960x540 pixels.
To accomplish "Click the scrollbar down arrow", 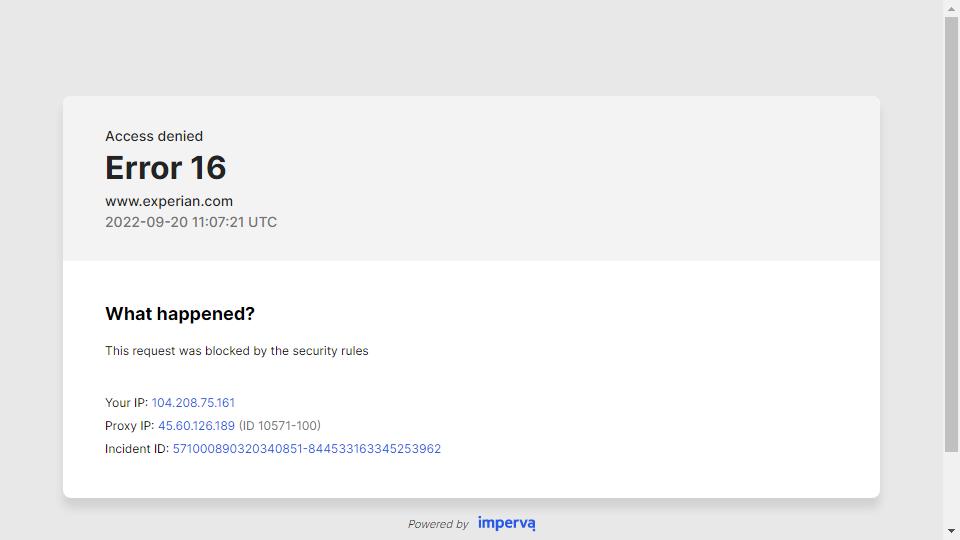I will coord(951,531).
